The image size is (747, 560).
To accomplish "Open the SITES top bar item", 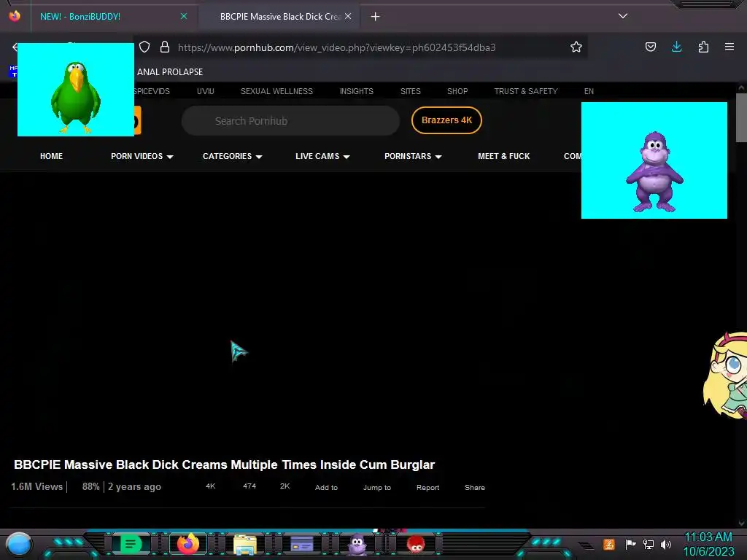I will point(411,91).
